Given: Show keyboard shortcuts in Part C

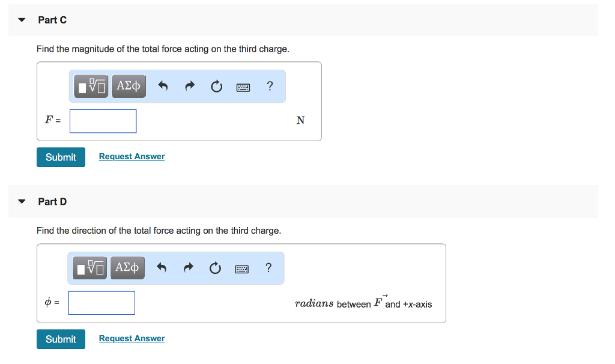Looking at the screenshot, I should tap(243, 87).
